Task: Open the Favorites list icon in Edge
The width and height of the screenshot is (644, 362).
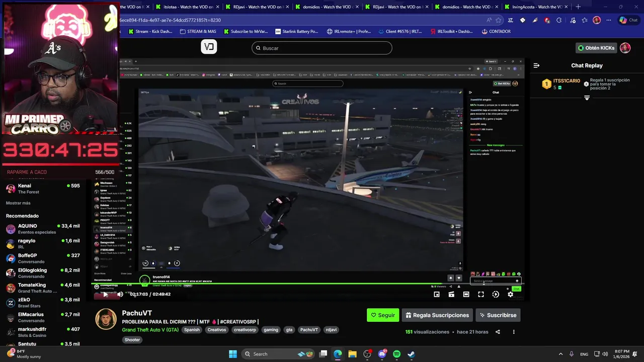Action: tap(585, 20)
